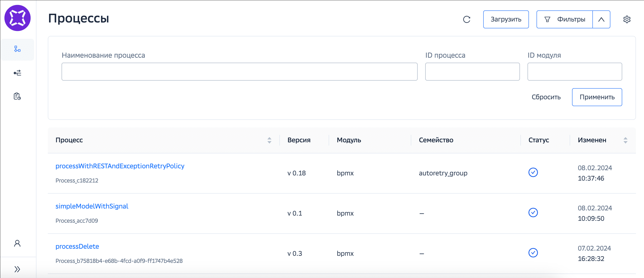Open the user profile sidebar icon
The width and height of the screenshot is (644, 278).
click(17, 243)
